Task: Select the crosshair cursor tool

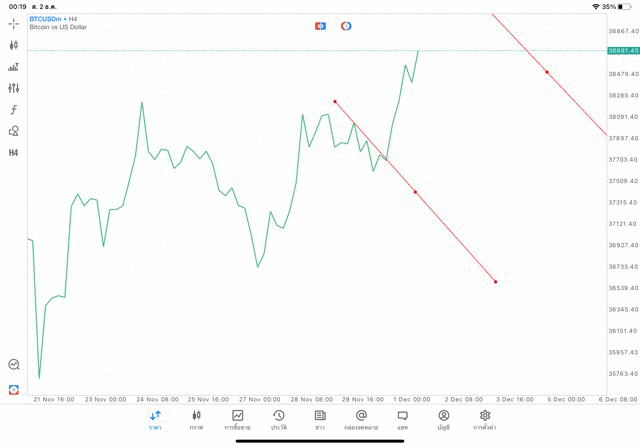Action: pyautogui.click(x=14, y=24)
